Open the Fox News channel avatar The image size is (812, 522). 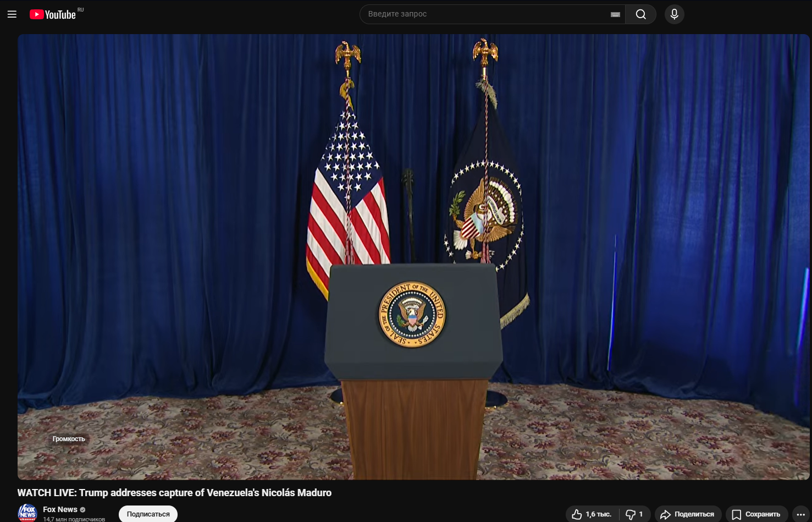(x=27, y=513)
